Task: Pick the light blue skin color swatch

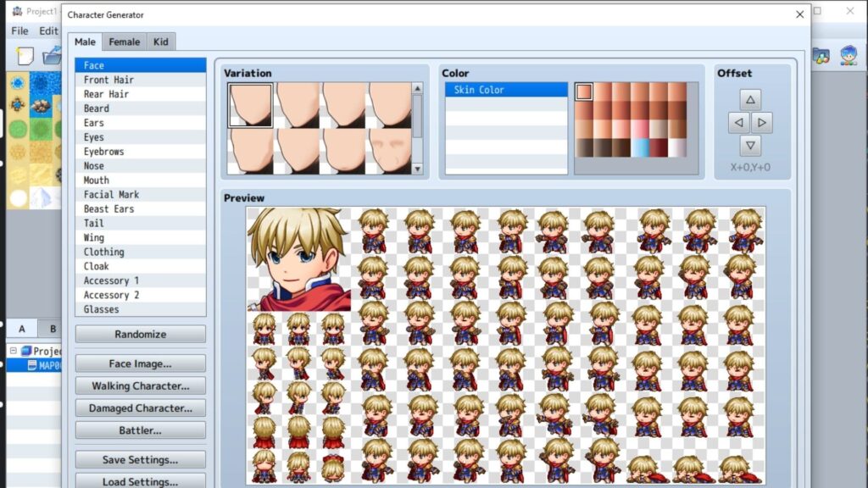Action: (x=640, y=147)
